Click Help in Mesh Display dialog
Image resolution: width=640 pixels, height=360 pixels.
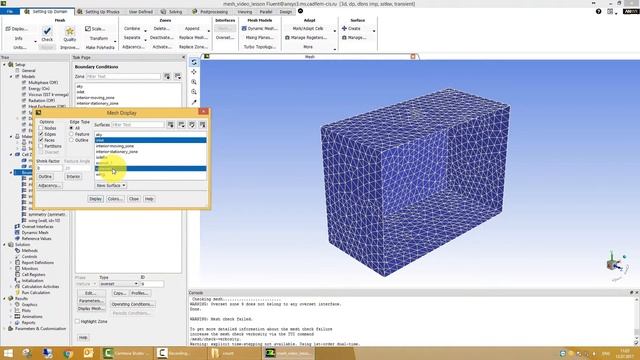[149, 199]
